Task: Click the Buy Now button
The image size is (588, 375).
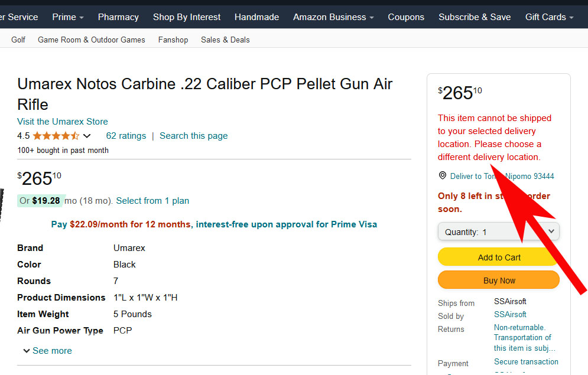Action: click(x=498, y=280)
